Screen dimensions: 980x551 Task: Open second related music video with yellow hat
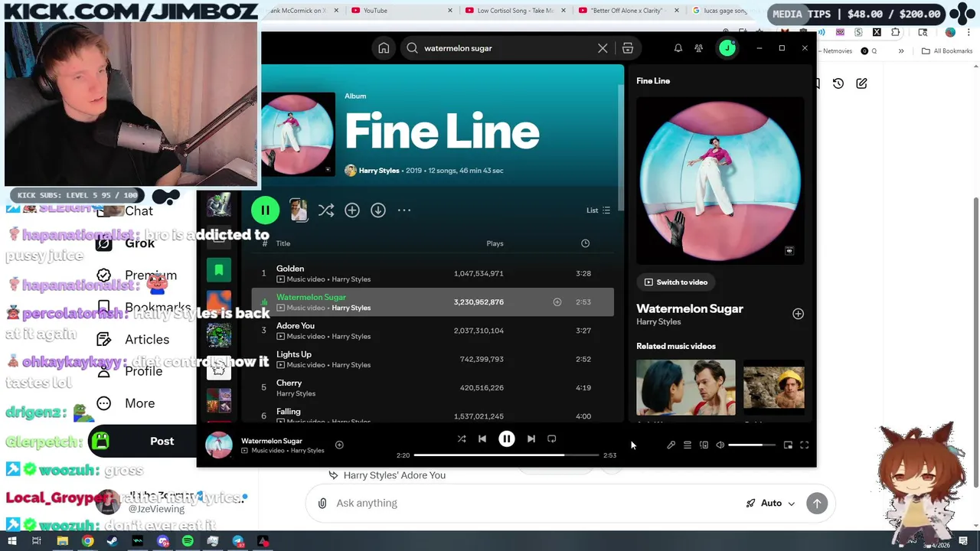click(774, 388)
